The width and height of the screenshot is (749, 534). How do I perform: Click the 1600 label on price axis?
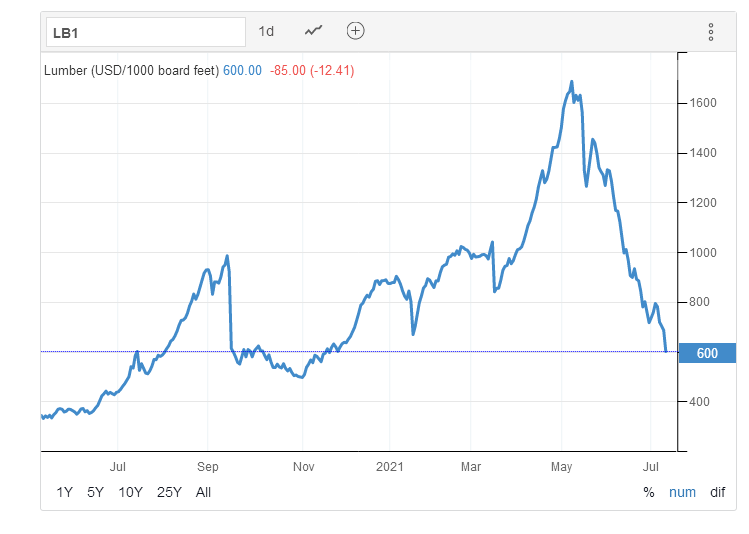point(701,103)
